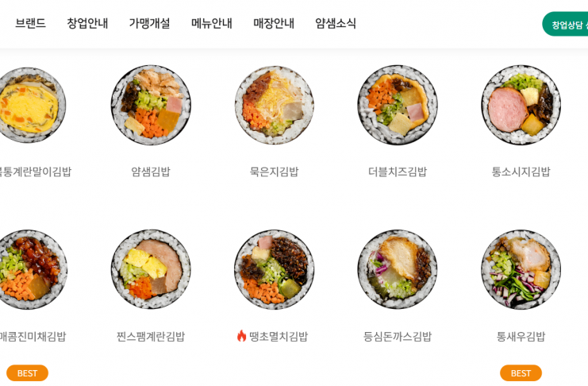Click the BEST badge under 매콤진미채김밥
The height and width of the screenshot is (386, 588).
pyautogui.click(x=27, y=372)
